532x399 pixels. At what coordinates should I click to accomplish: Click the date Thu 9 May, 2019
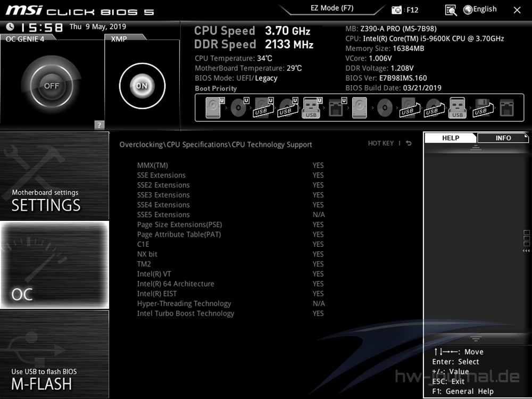[98, 27]
